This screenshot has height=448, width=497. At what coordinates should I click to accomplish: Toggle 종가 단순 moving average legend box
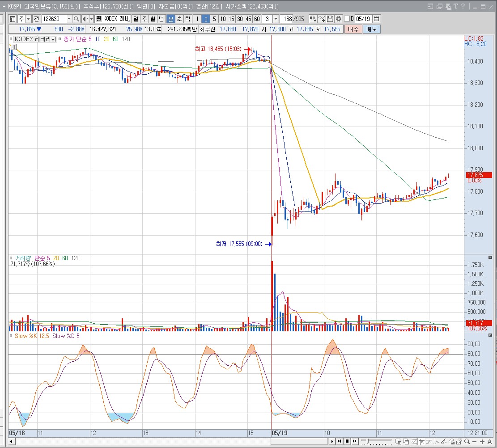pyautogui.click(x=59, y=39)
